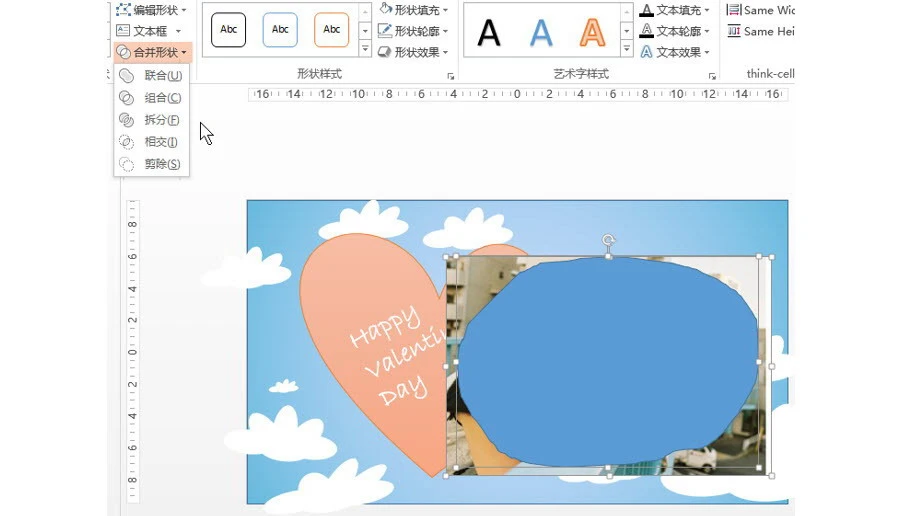This screenshot has width=900, height=516.
Task: Open 形状填充 shape fill dropdown
Action: (x=413, y=10)
